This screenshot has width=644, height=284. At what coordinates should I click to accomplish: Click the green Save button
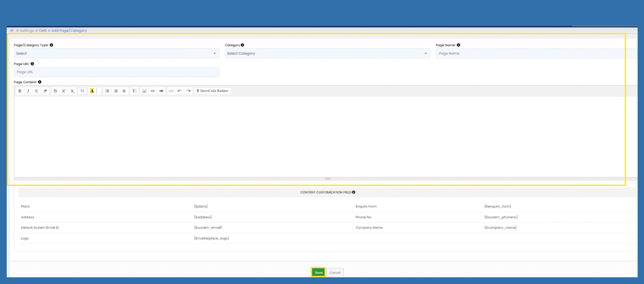point(318,273)
